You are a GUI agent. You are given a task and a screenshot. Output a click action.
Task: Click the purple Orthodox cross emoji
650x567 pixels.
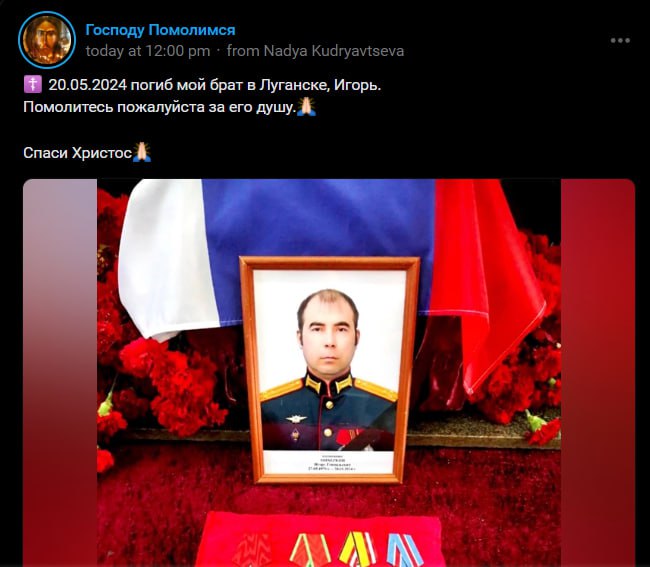point(33,85)
